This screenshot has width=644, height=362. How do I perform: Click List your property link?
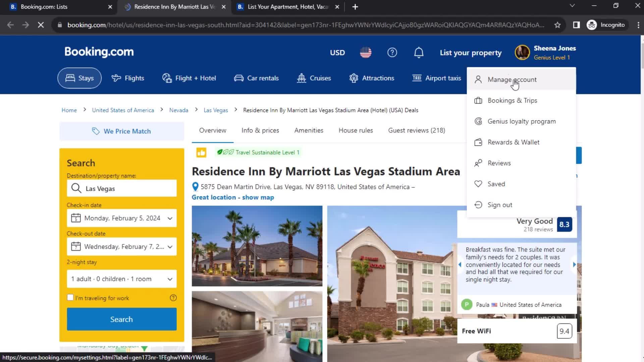(471, 53)
